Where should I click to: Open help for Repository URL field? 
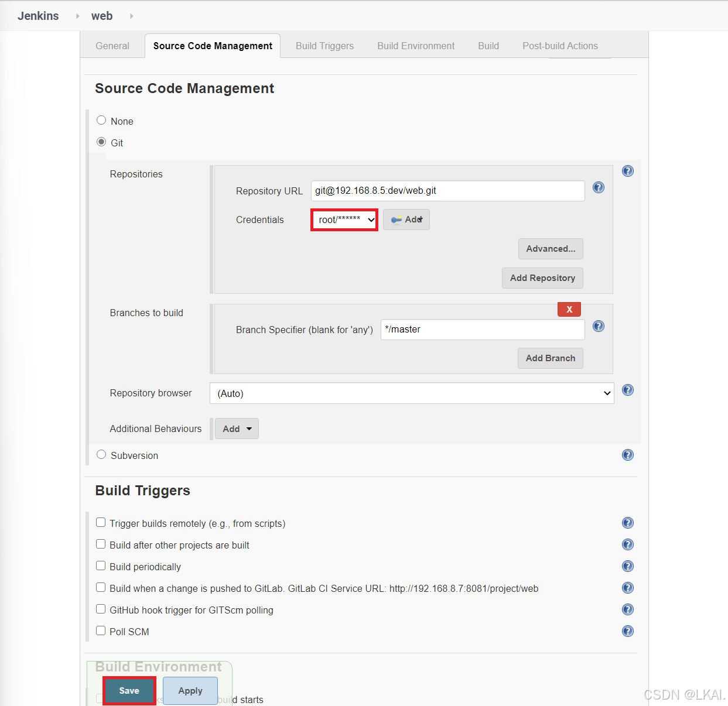click(x=598, y=187)
